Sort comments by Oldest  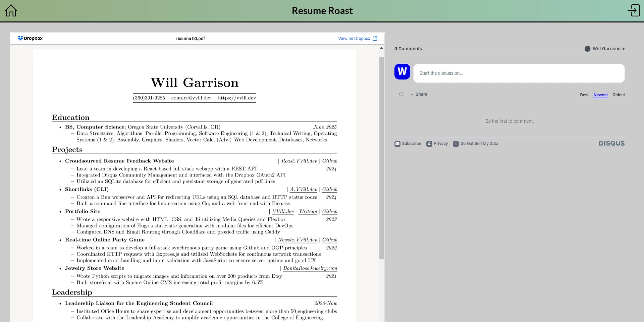(x=619, y=95)
